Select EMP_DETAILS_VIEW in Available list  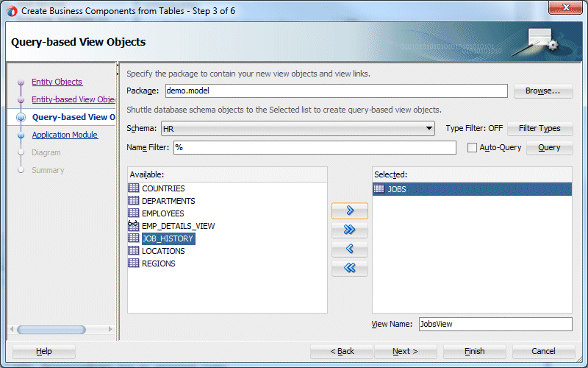click(178, 226)
